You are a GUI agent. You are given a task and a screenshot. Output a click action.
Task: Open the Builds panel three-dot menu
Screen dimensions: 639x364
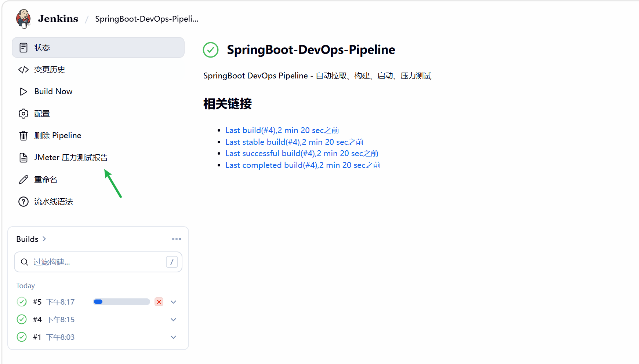pos(177,239)
